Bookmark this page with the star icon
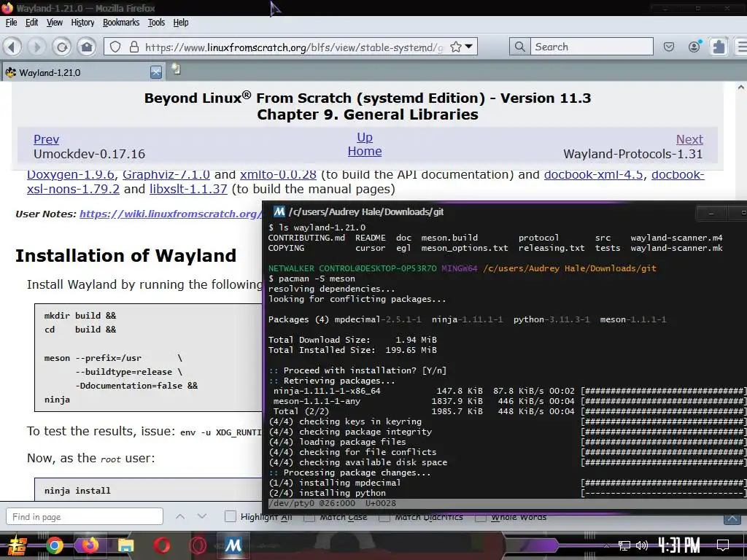 456,47
